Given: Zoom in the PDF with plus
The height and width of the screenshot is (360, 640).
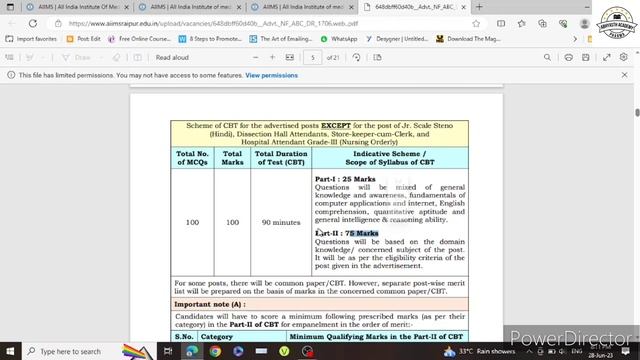Looking at the screenshot, I should [x=273, y=58].
